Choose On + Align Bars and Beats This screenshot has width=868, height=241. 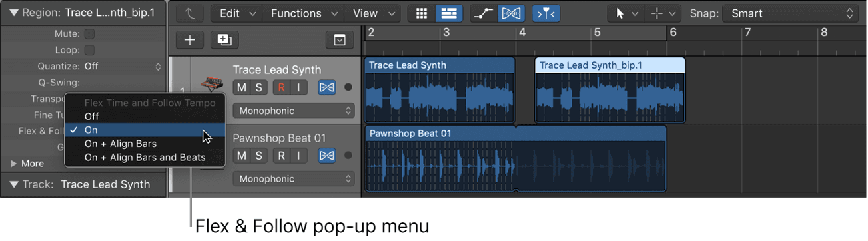coord(145,158)
